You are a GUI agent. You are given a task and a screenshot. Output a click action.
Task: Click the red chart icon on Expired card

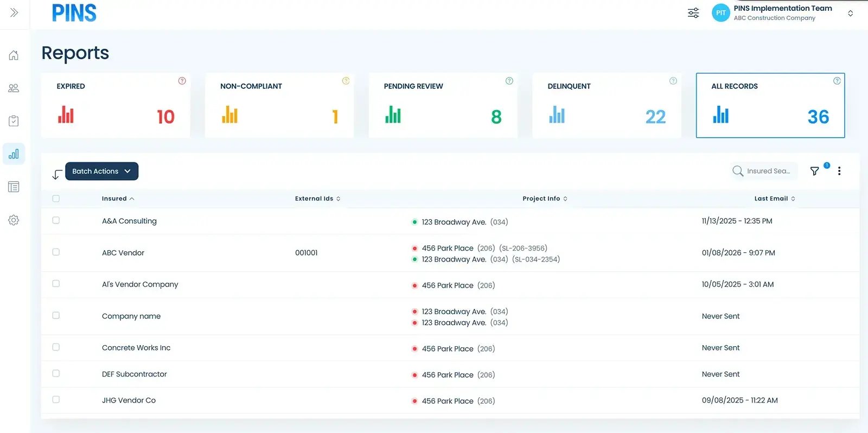tap(66, 114)
